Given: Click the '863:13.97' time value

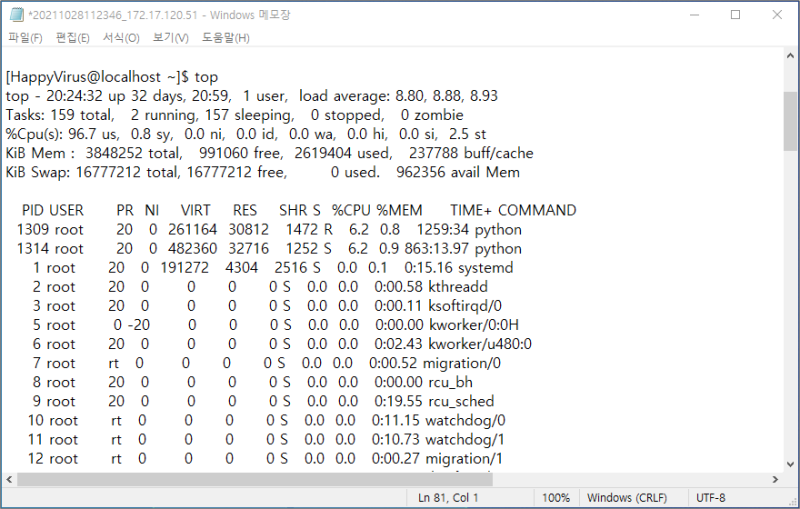Looking at the screenshot, I should tap(437, 249).
